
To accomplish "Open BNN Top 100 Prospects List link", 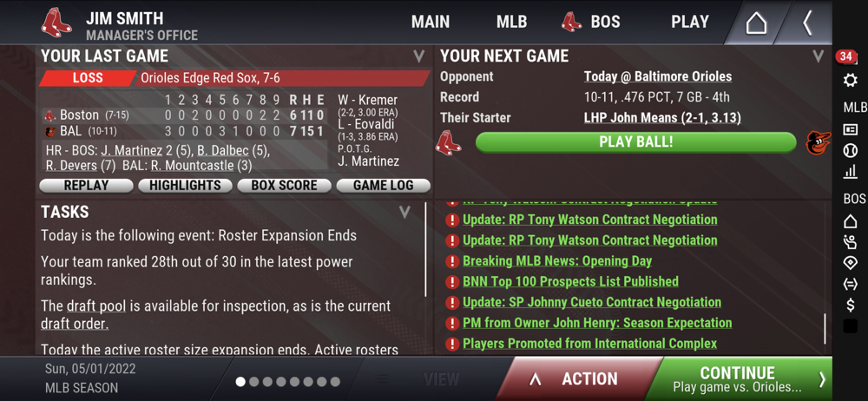I will tap(570, 281).
